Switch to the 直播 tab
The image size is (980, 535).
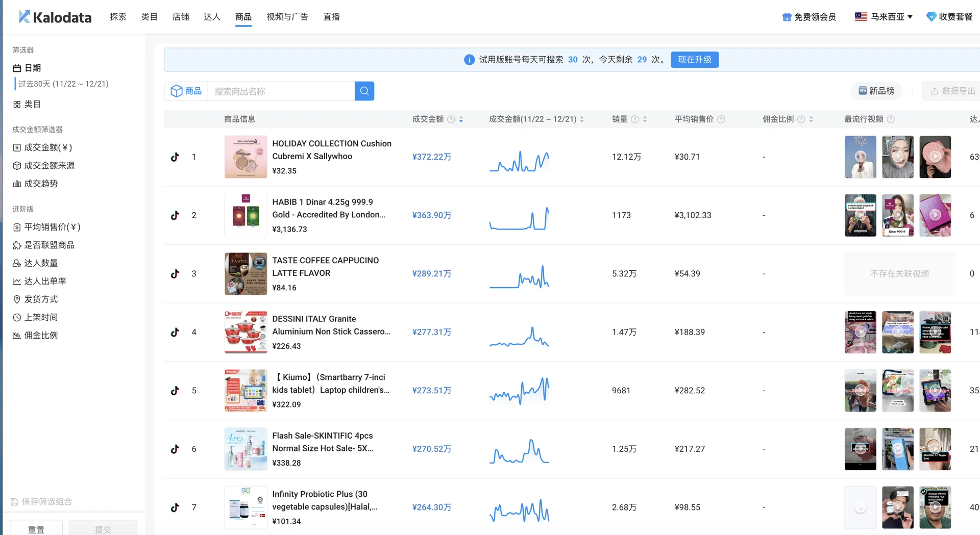(x=331, y=16)
